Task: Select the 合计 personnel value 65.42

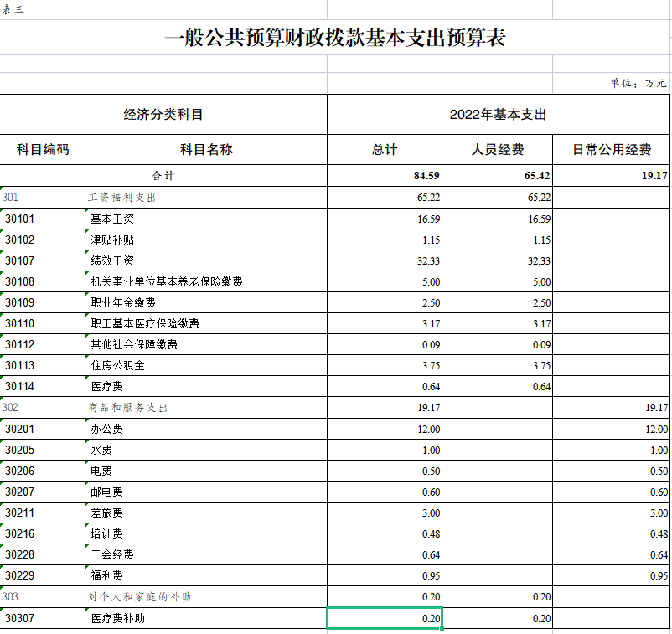Action: click(x=497, y=176)
